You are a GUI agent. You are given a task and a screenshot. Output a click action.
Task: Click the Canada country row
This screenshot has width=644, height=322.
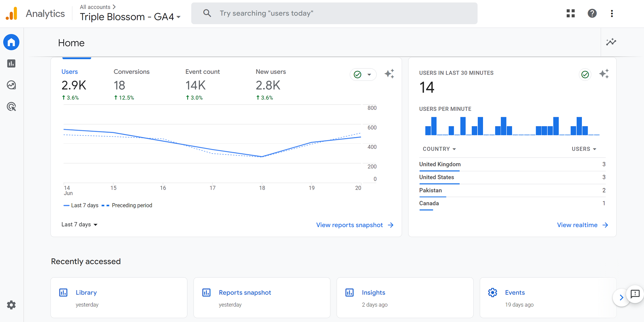tap(512, 203)
